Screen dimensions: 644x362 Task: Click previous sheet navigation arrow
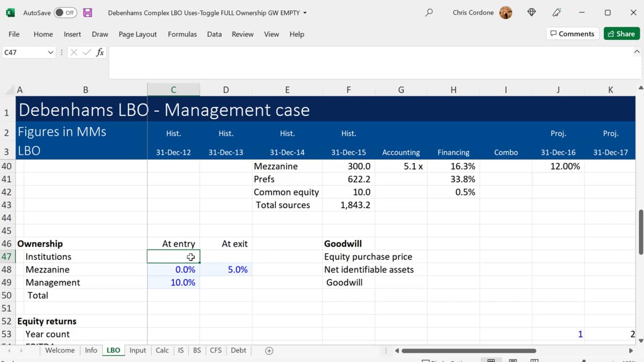(10, 351)
